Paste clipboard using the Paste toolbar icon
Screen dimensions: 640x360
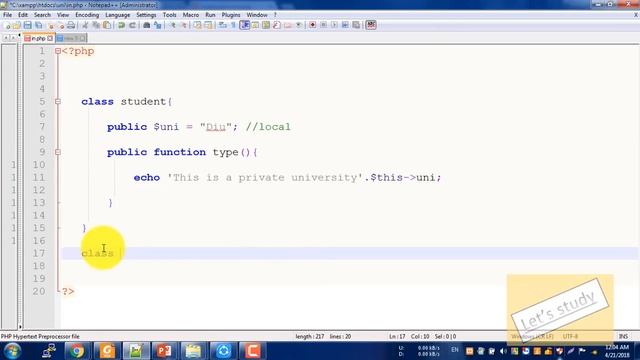point(107,25)
